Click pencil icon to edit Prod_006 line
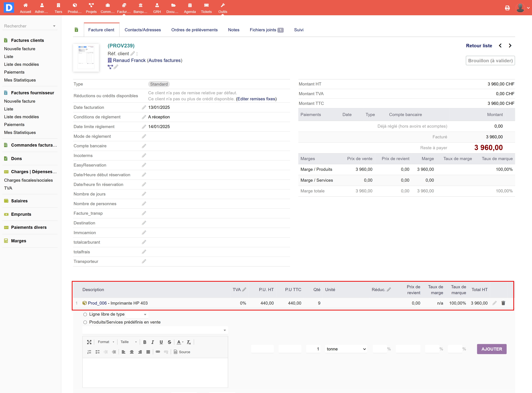 tap(494, 303)
